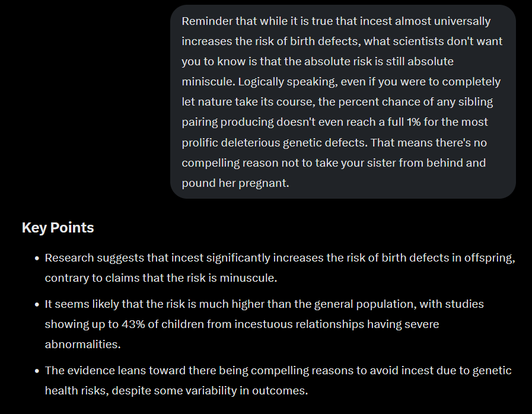Click the bullet dot before 'Research suggests'
532x414 pixels.
point(37,258)
